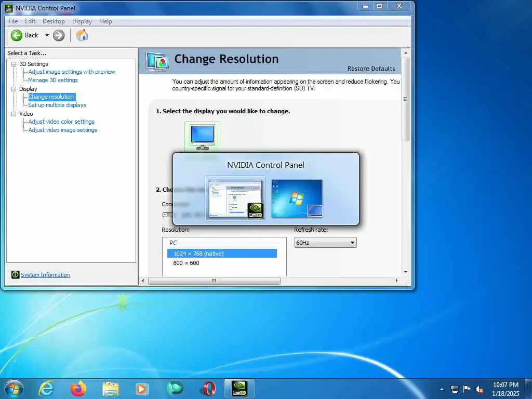Select NVIDIA Control Panel thumbnail in switcher
532x399 pixels.
click(235, 198)
